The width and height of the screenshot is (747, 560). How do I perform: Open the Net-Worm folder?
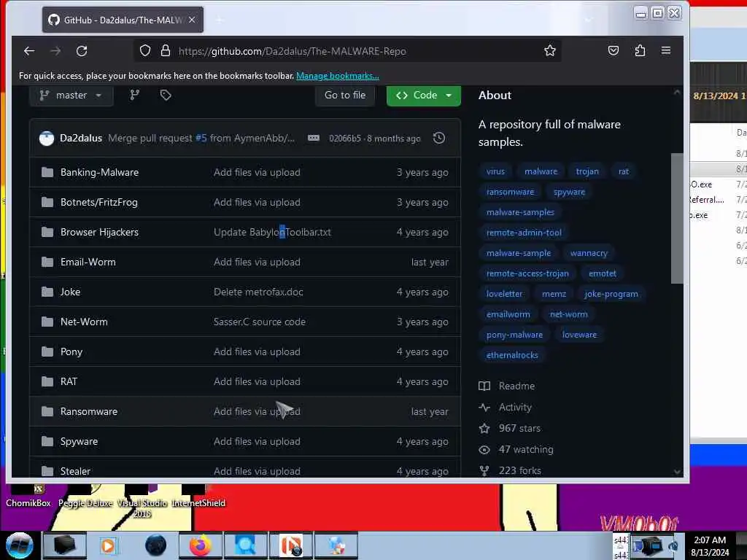point(84,322)
